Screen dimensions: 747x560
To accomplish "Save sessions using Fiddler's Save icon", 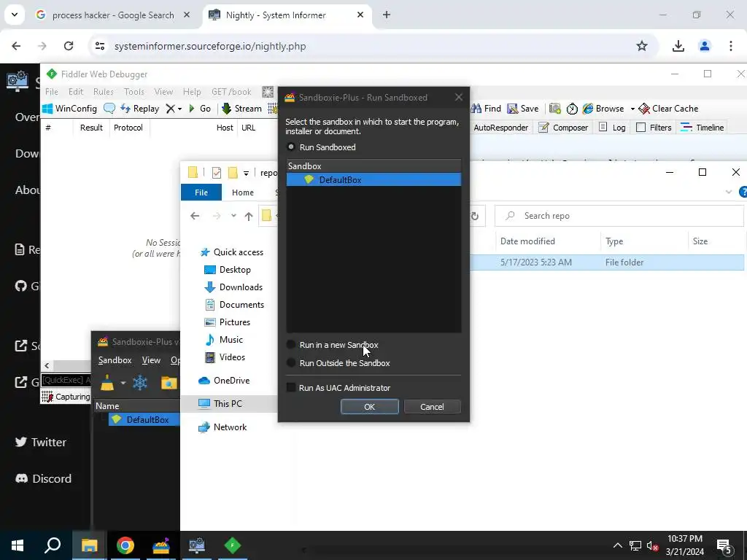I will click(522, 109).
